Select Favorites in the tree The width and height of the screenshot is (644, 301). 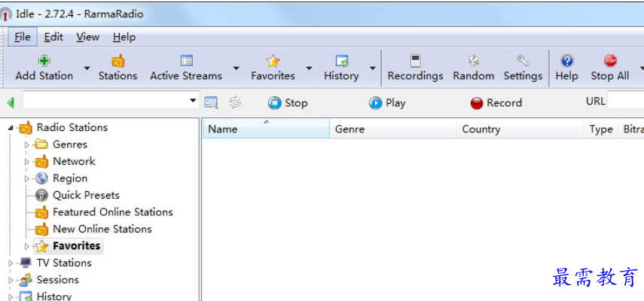(x=76, y=245)
